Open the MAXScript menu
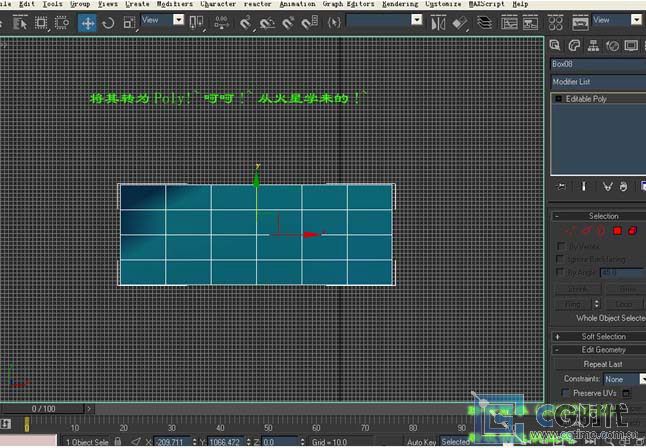 487,4
